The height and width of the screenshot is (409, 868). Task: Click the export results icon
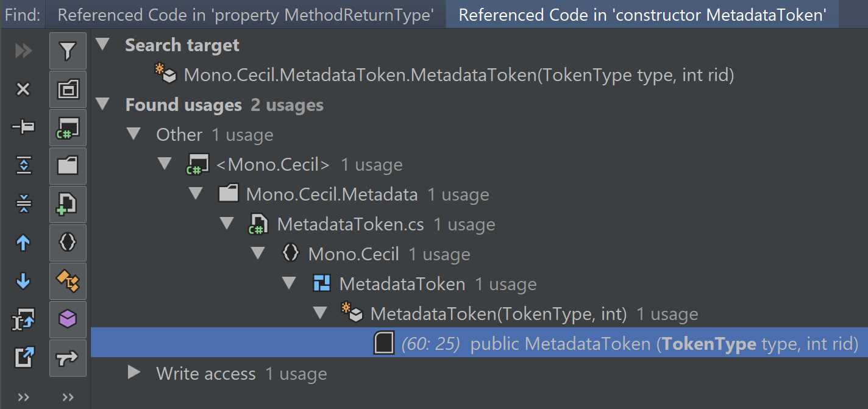tap(23, 357)
